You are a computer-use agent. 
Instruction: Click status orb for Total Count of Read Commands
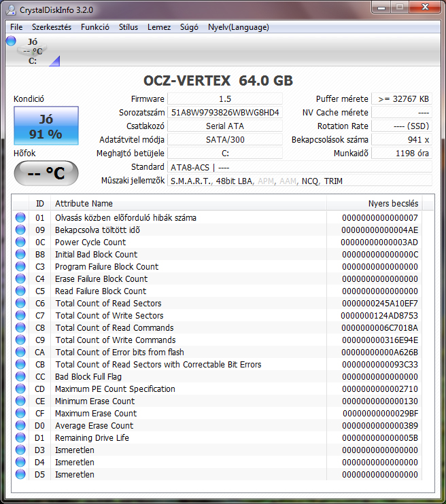(x=20, y=327)
